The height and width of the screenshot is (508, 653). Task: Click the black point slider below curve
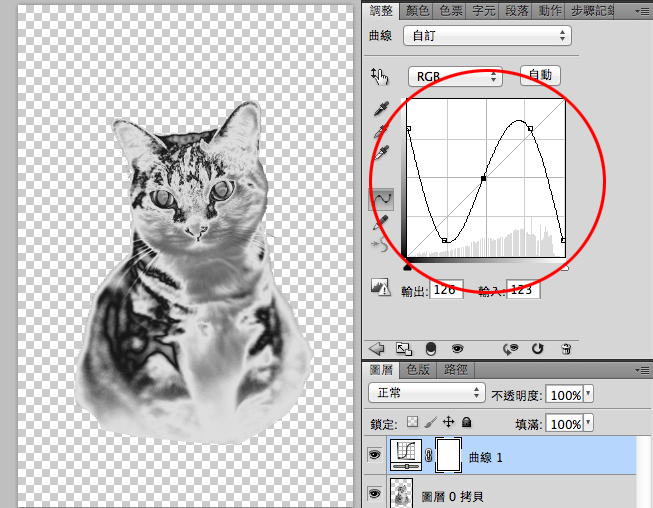point(407,267)
